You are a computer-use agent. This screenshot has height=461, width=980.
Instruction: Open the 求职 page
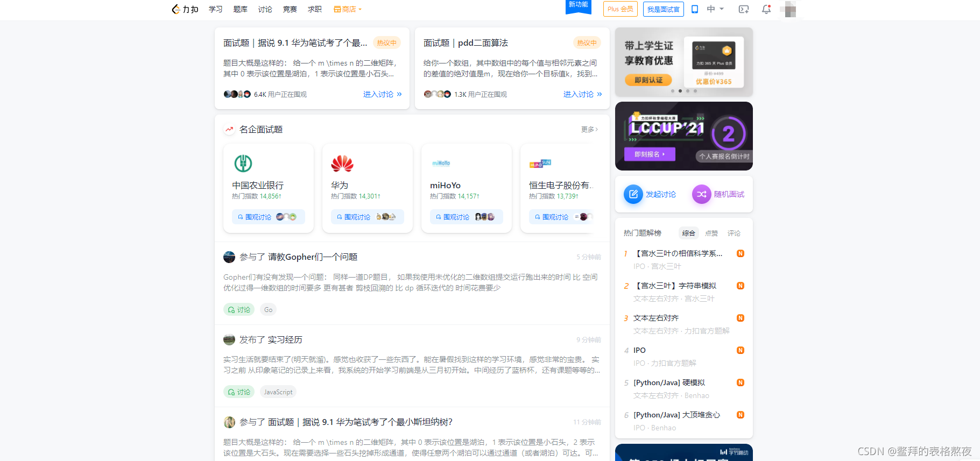pos(314,9)
